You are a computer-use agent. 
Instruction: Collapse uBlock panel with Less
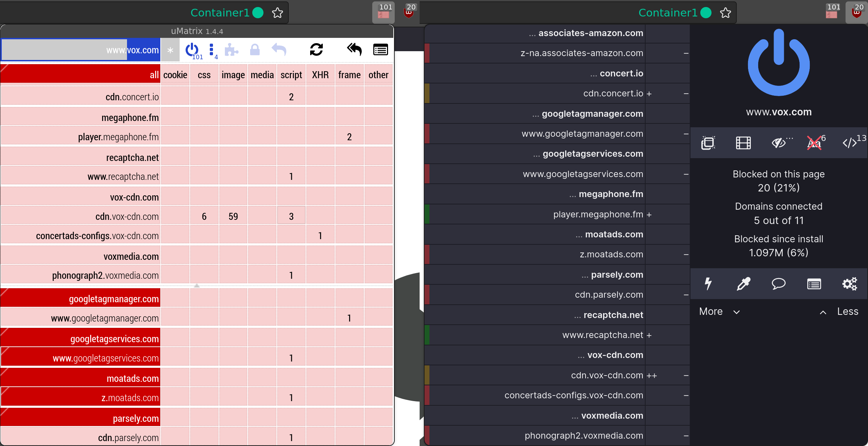839,311
